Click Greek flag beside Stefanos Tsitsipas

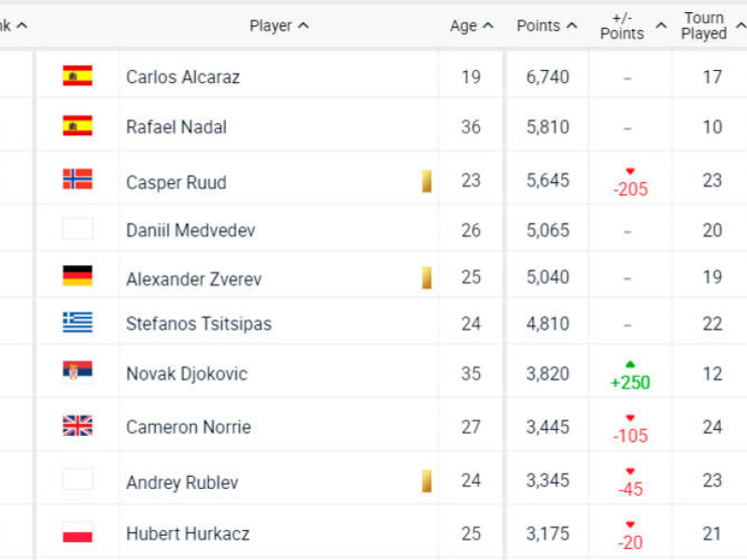tap(78, 322)
